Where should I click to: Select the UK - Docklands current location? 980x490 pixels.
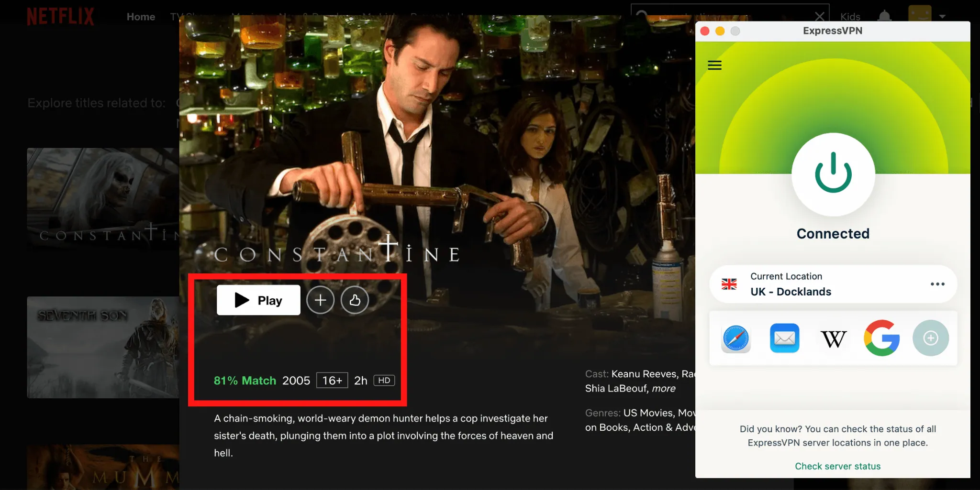tap(833, 284)
